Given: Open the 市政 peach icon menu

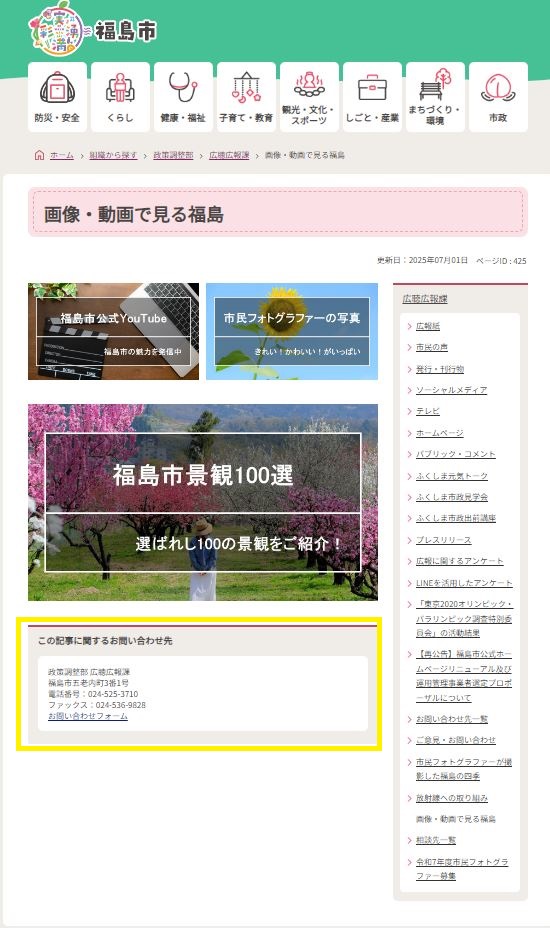Looking at the screenshot, I should tap(498, 97).
